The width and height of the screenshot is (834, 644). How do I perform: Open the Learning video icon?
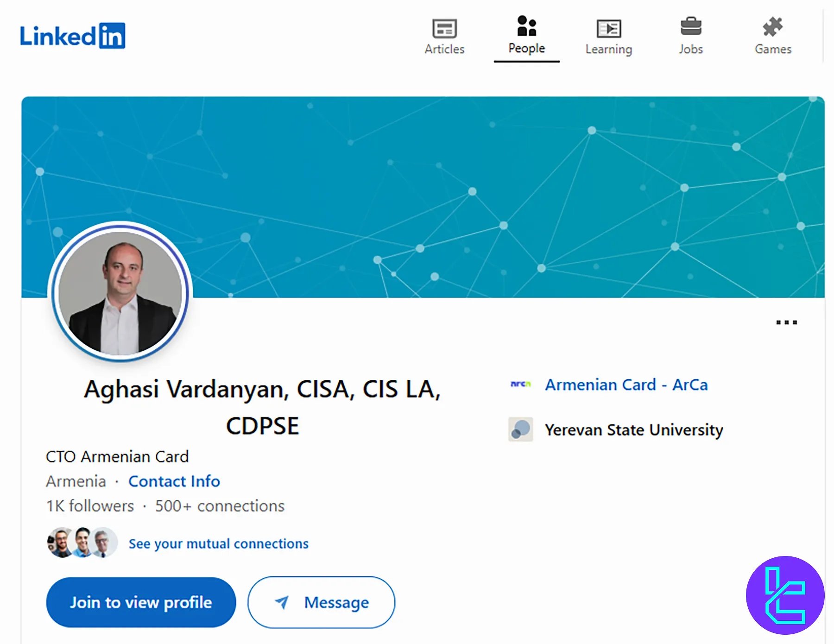[x=608, y=29]
